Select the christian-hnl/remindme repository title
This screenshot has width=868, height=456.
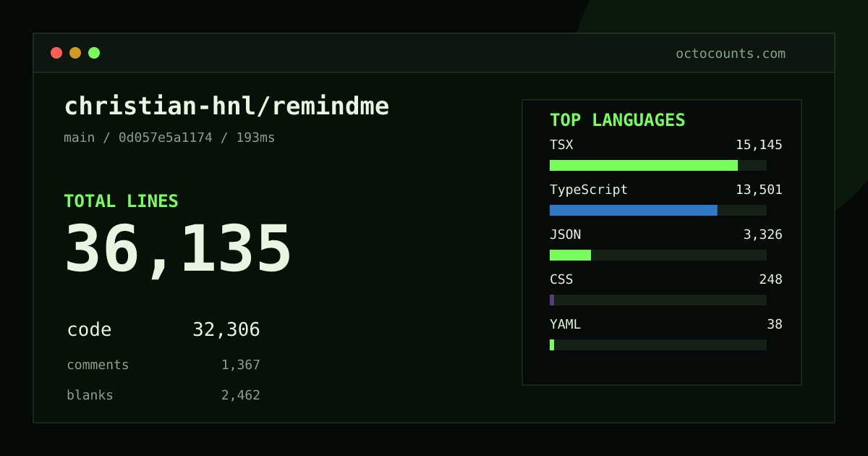pos(226,106)
